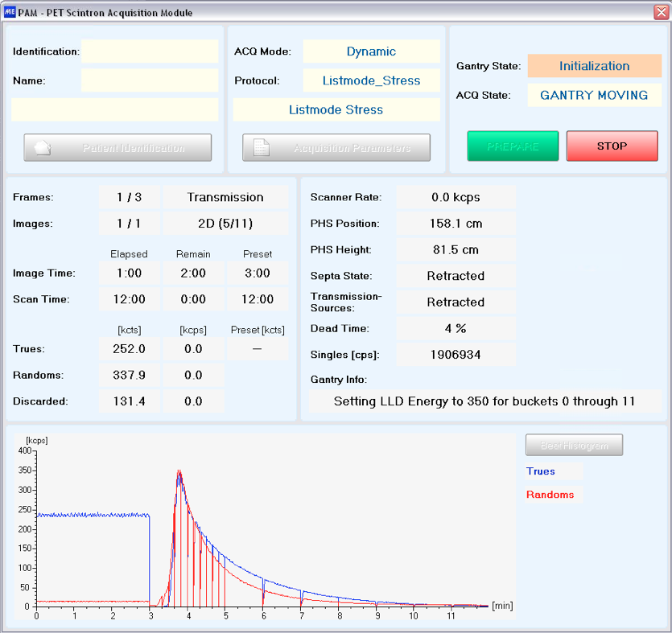Click the blue Trues legend label
672x633 pixels.
pyautogui.click(x=541, y=471)
